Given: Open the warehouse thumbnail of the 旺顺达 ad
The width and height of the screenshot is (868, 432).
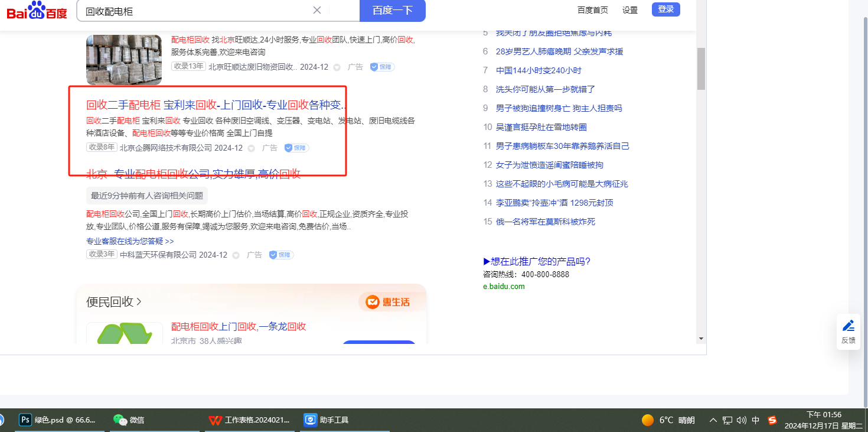Looking at the screenshot, I should click(x=124, y=60).
